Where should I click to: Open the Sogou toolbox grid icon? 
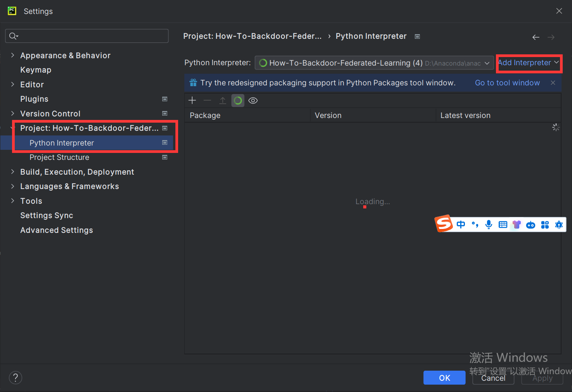pyautogui.click(x=545, y=225)
